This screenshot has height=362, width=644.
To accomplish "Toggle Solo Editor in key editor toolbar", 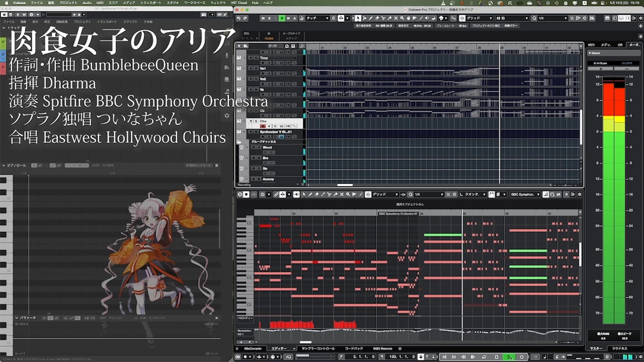I will coord(239,195).
